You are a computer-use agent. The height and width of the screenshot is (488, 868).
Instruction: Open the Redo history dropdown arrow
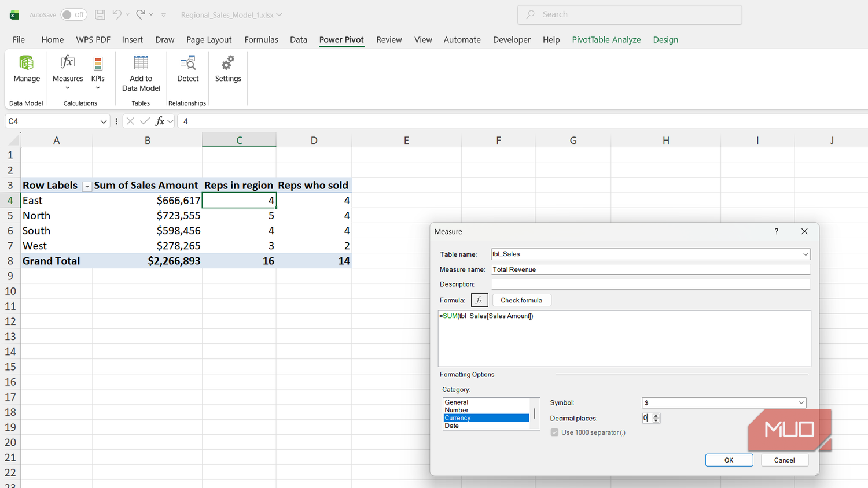point(151,14)
